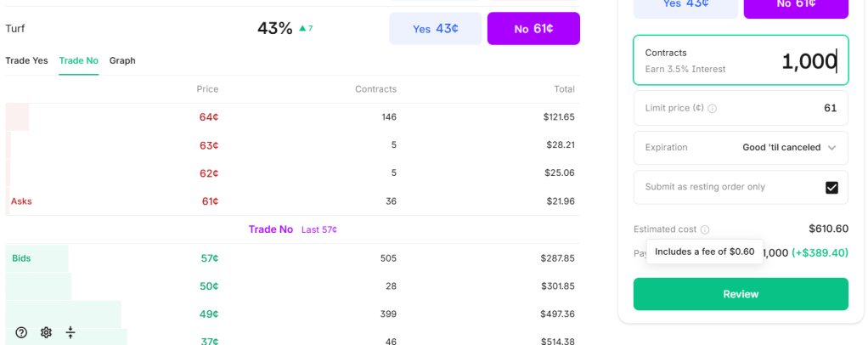Open order book settings gear
This screenshot has width=868, height=345.
46,332
